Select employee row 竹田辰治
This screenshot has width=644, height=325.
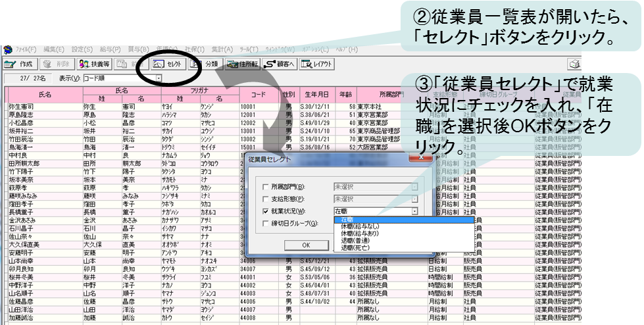click(293, 139)
